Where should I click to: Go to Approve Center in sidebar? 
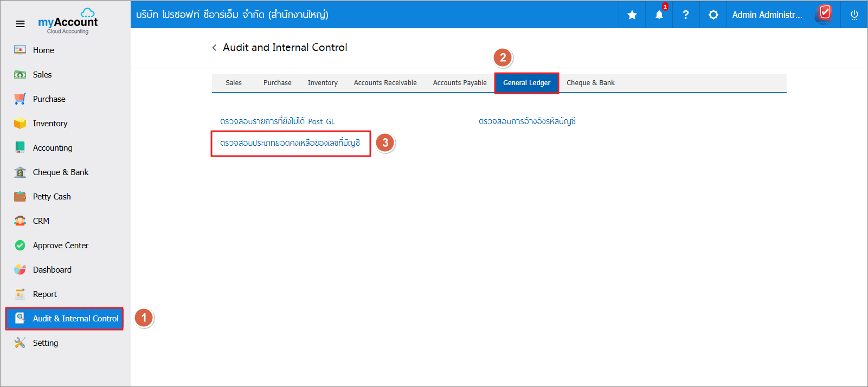pos(60,246)
